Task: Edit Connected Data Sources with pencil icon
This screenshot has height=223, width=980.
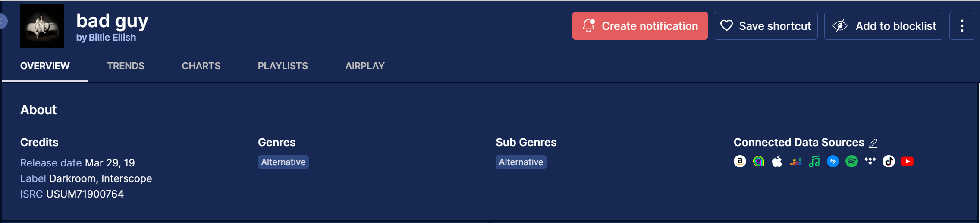Action: point(873,143)
